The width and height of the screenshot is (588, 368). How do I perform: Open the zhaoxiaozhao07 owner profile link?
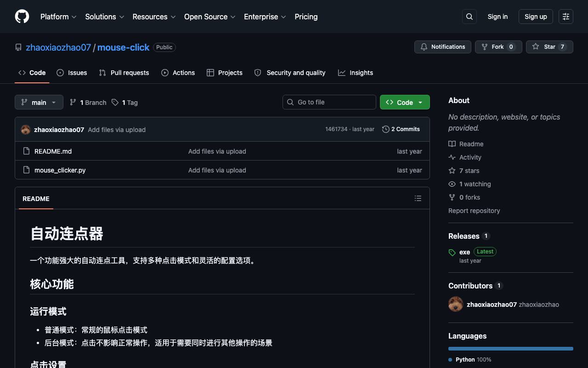click(x=58, y=47)
